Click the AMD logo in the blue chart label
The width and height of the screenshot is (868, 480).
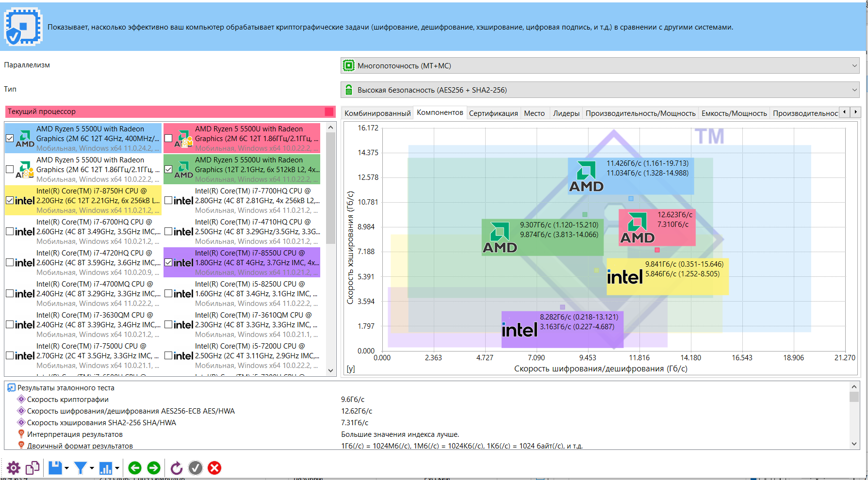click(586, 176)
